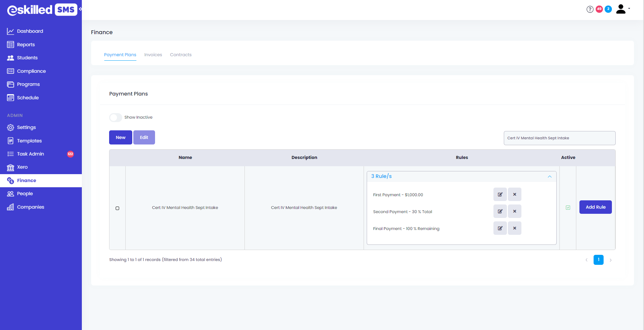This screenshot has width=644, height=330.
Task: Click the payment plans search field
Action: tap(559, 138)
